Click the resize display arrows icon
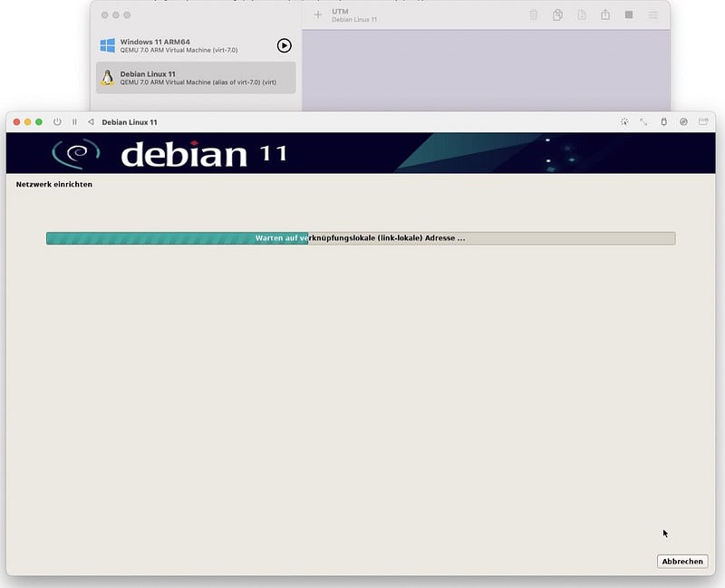Viewport: 725px width, 588px height. tap(643, 121)
